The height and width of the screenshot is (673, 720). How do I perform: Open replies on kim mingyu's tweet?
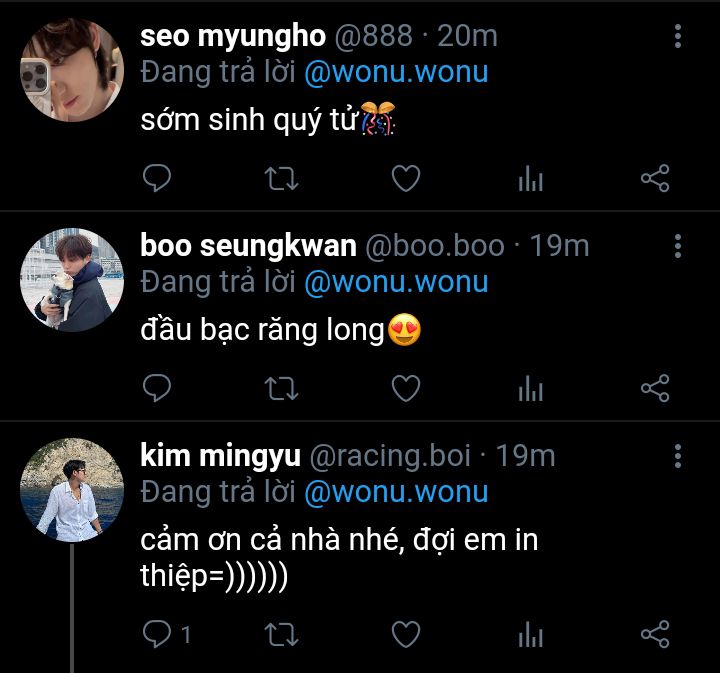[165, 633]
